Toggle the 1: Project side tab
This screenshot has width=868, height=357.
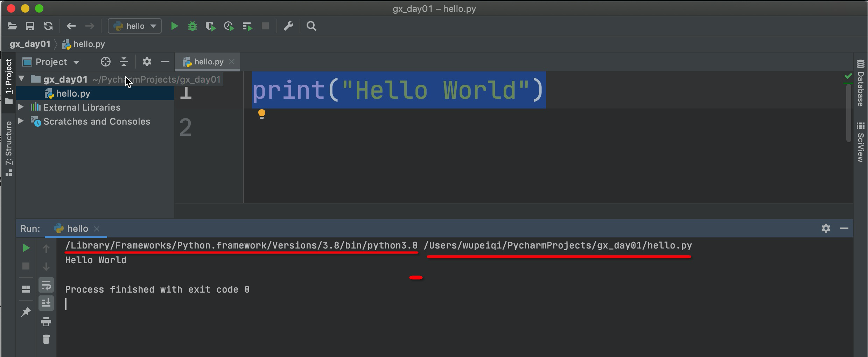pos(9,82)
